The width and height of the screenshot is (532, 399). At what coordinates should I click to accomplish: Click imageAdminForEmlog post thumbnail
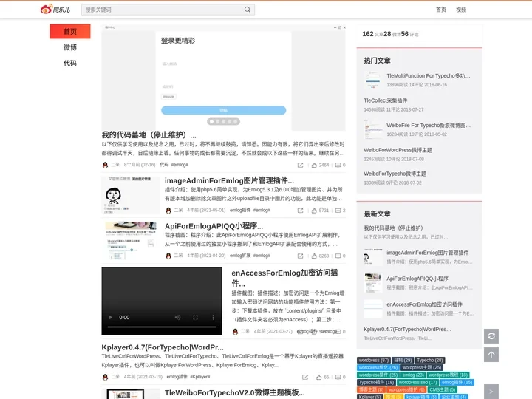131,195
